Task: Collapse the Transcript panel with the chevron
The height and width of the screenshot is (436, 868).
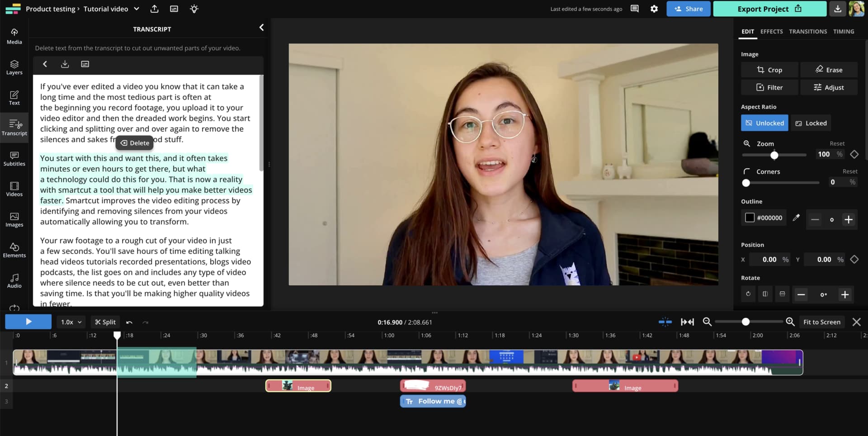Action: coord(261,28)
